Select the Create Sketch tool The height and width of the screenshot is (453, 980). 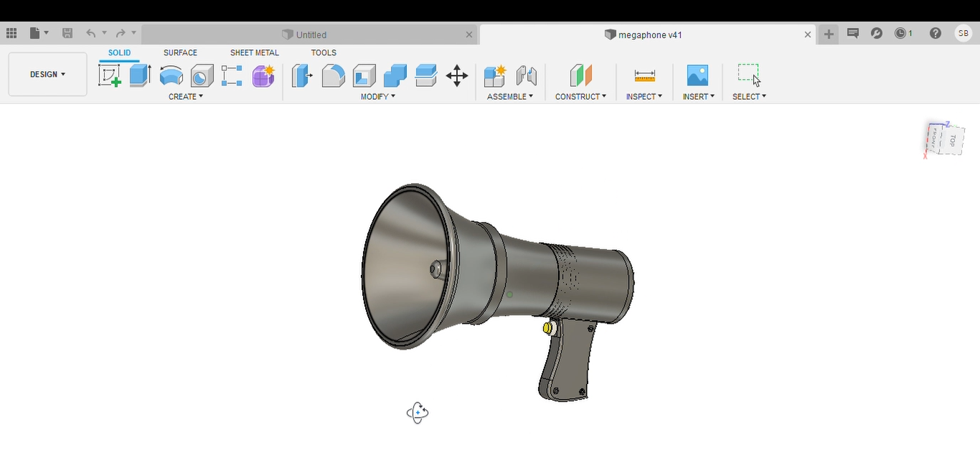click(x=110, y=75)
